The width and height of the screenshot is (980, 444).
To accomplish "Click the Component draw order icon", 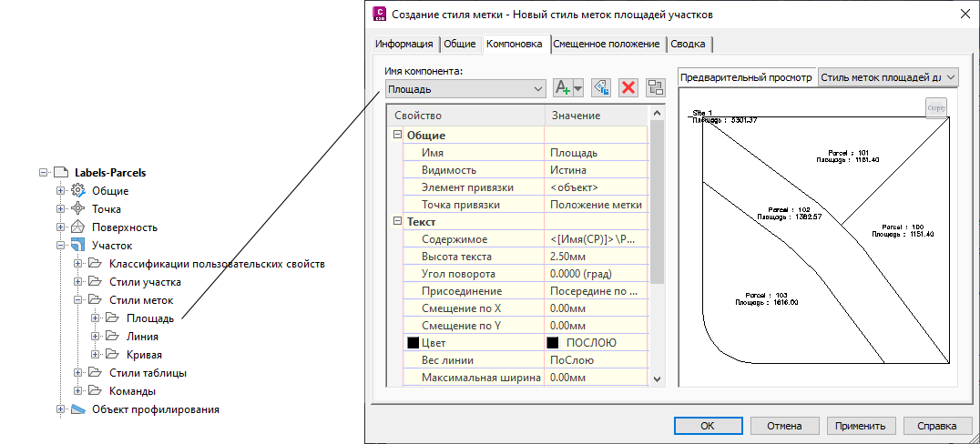I will (x=656, y=88).
